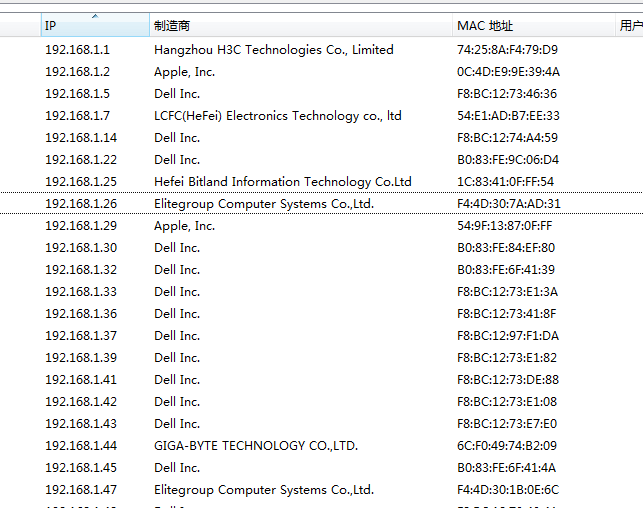The image size is (643, 508).
Task: Click the MAC 地址 column header
Action: pyautogui.click(x=485, y=26)
